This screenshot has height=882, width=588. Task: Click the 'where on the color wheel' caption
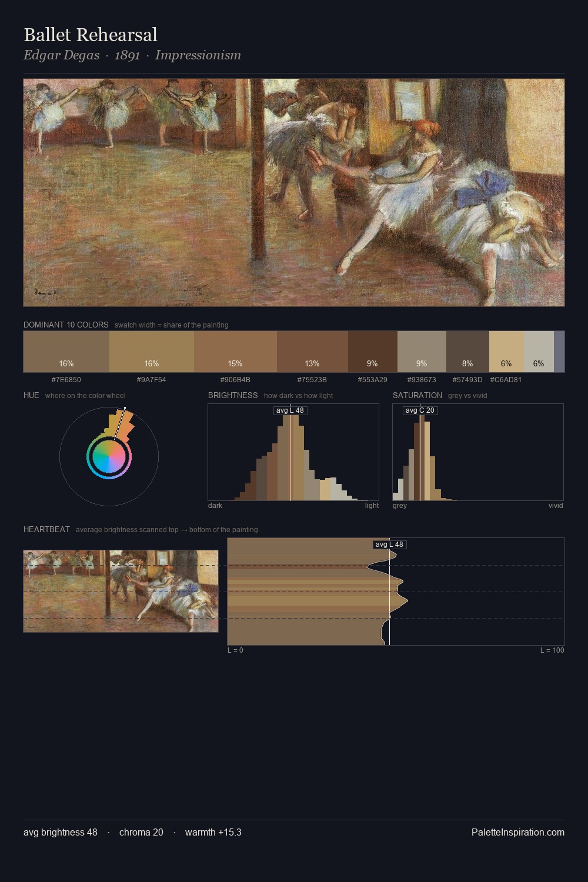click(x=85, y=396)
